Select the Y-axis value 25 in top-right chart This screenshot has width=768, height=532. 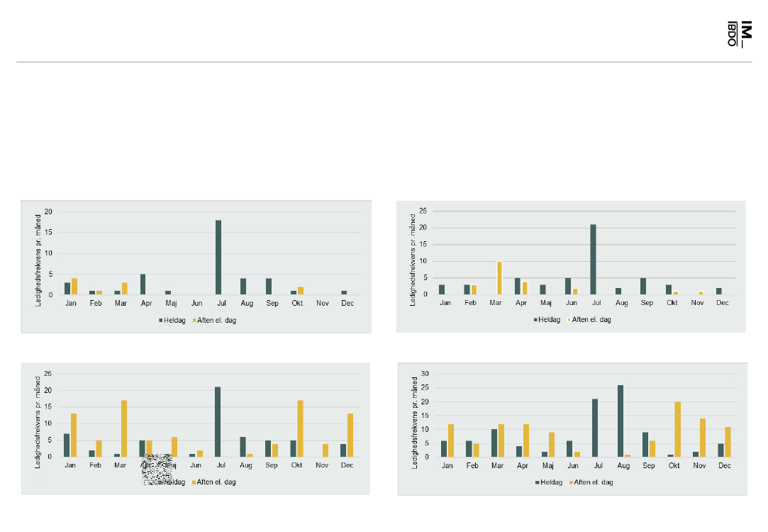tap(423, 211)
